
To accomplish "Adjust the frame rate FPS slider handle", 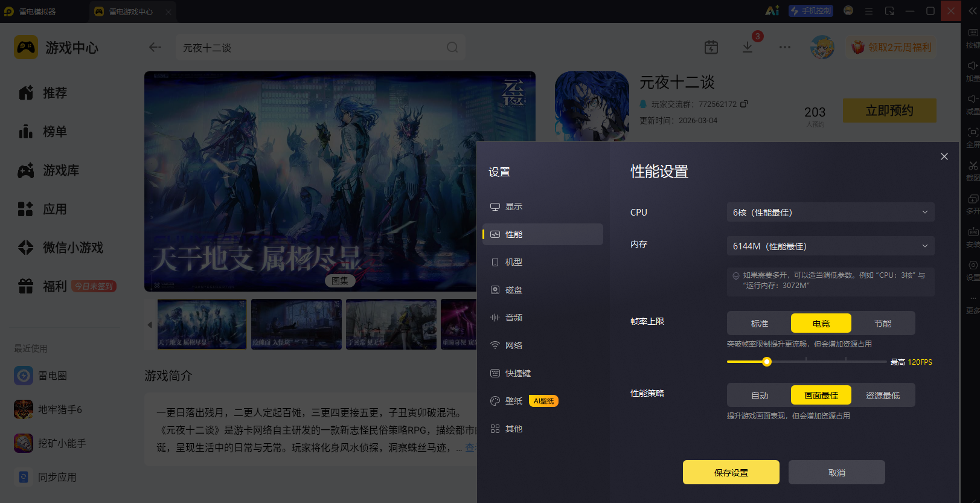I will [x=767, y=362].
